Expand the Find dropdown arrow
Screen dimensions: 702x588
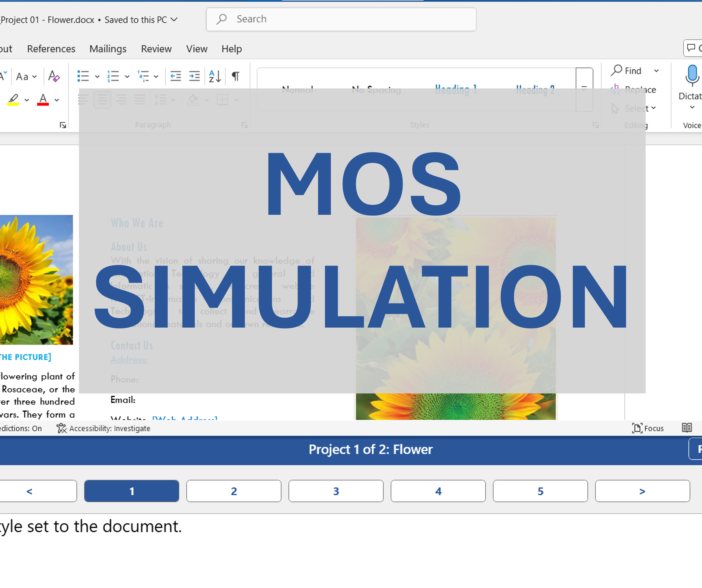click(x=656, y=71)
